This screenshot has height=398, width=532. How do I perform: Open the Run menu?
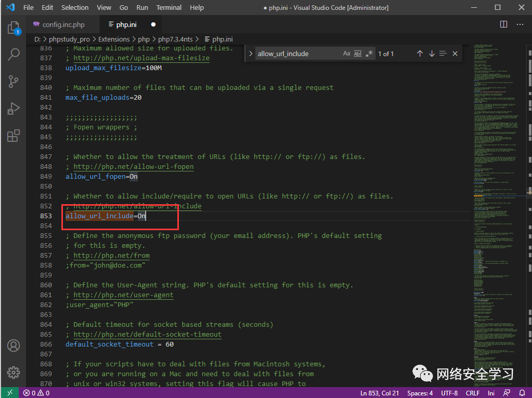pyautogui.click(x=142, y=7)
